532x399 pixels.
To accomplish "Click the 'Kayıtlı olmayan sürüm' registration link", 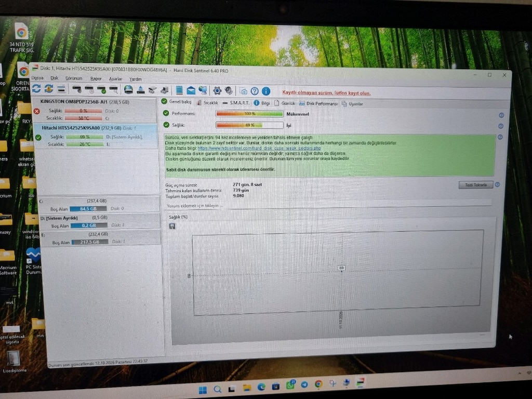I will 326,92.
